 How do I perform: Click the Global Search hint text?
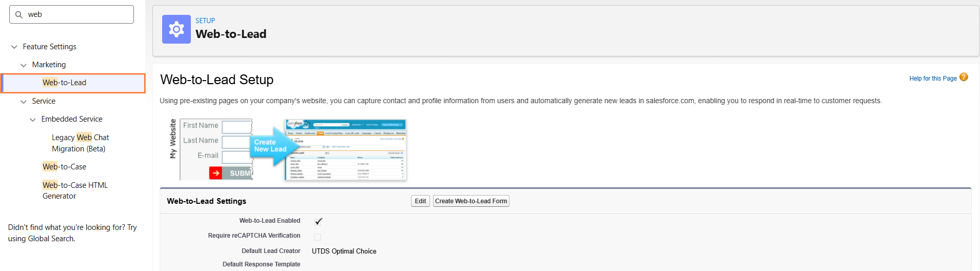click(72, 233)
